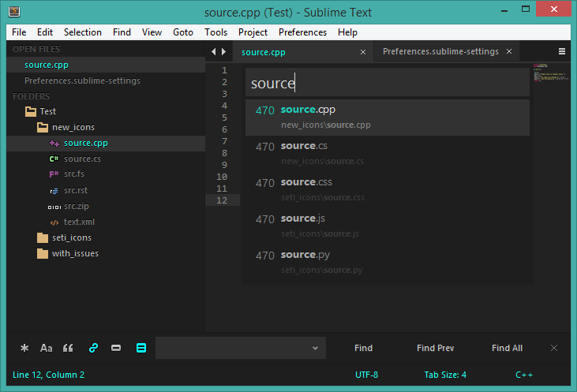Screen dimensions: 577x392
Task: Collapse the Test folder
Action: coord(31,111)
